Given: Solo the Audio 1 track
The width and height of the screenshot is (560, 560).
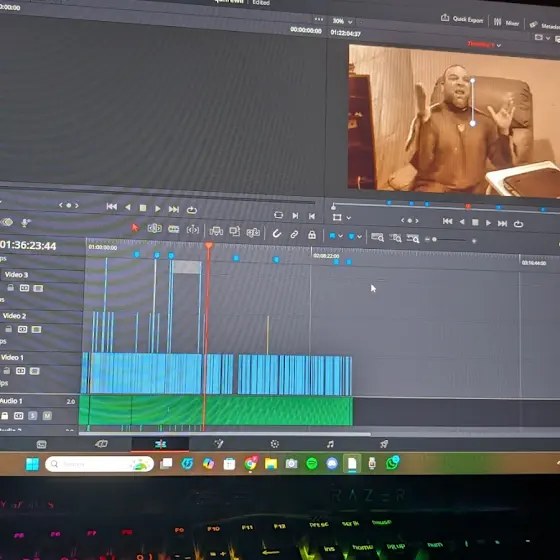Looking at the screenshot, I should click(33, 415).
